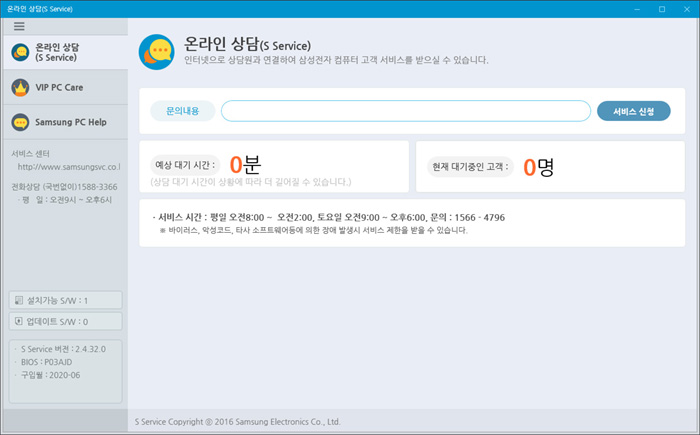This screenshot has width=700, height=435.
Task: Click the 서비스 센터 heading
Action: click(x=30, y=154)
